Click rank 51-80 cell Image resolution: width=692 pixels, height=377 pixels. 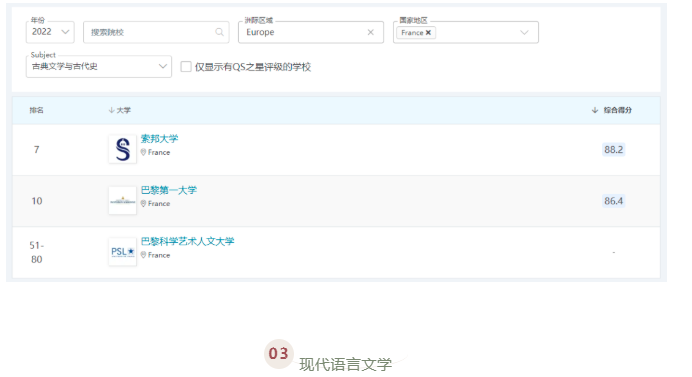tap(37, 252)
